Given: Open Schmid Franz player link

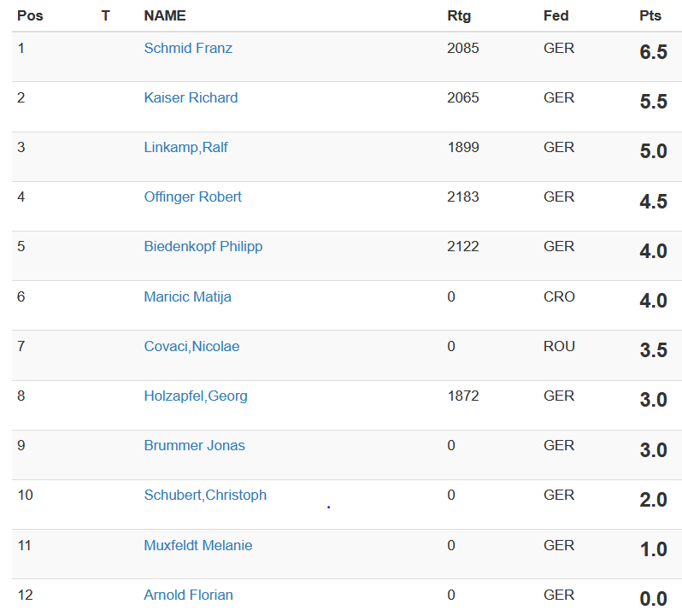Looking at the screenshot, I should [x=188, y=49].
